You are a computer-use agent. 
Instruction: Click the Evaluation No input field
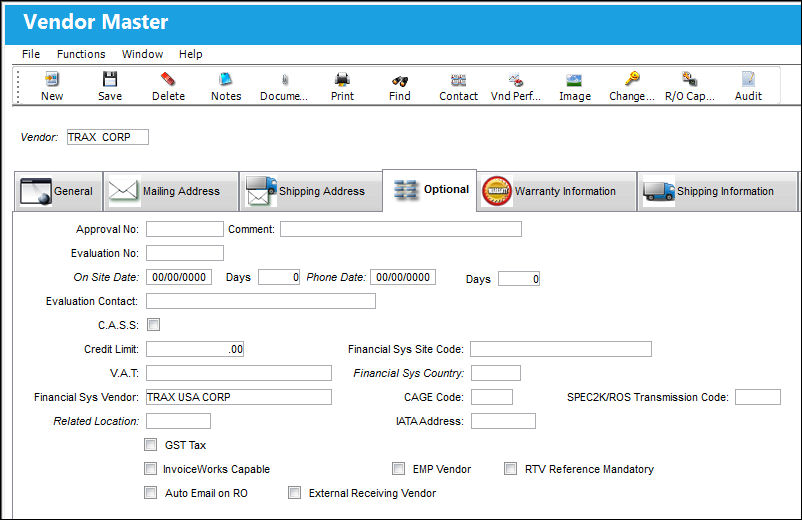185,253
